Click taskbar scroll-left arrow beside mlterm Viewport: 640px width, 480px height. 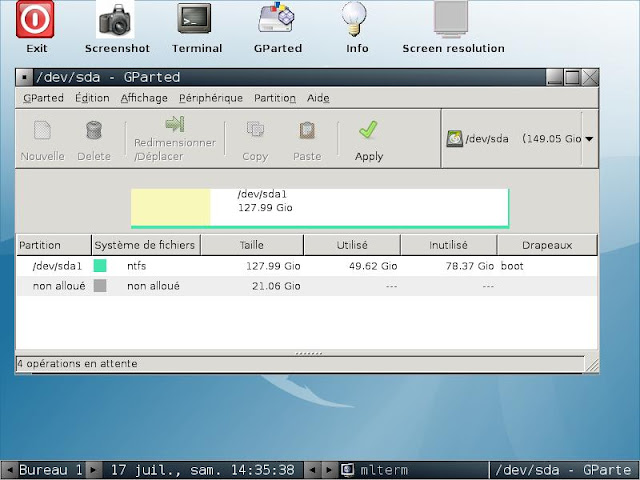click(312, 470)
